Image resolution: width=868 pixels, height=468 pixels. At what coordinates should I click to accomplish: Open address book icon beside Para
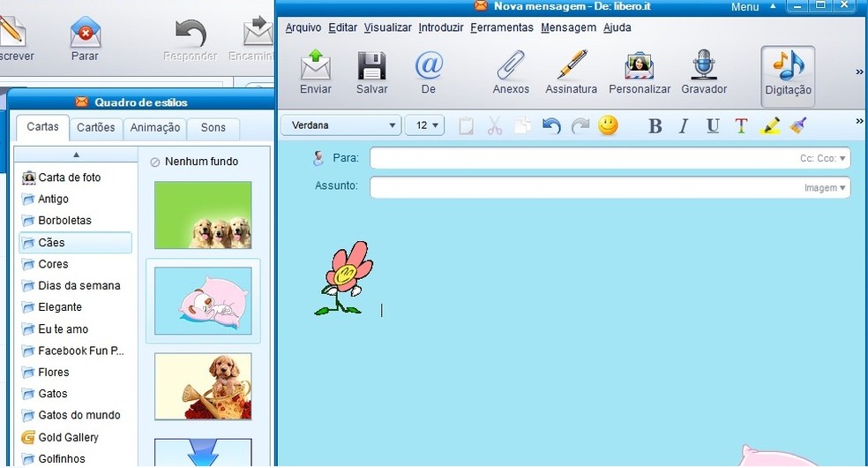(318, 158)
